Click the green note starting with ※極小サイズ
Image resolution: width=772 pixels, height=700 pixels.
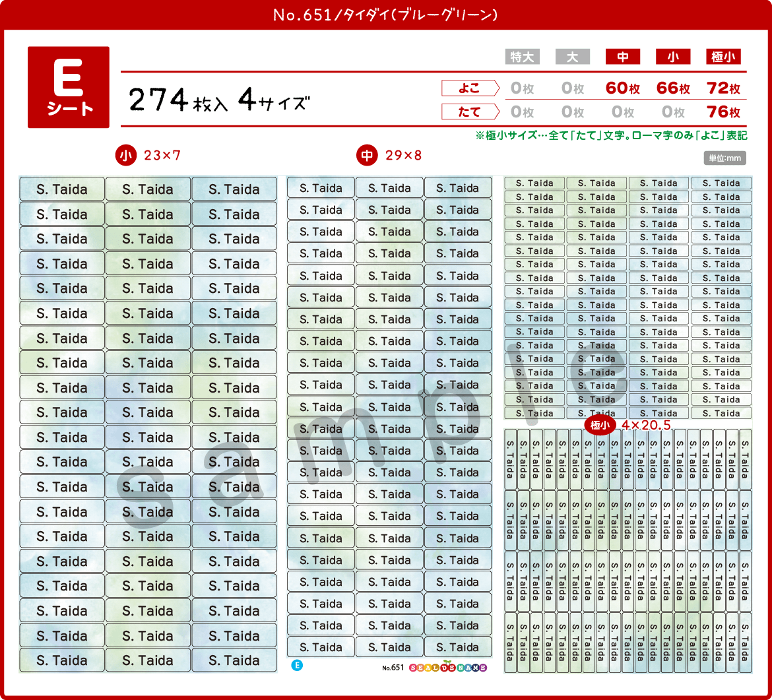pos(611,135)
